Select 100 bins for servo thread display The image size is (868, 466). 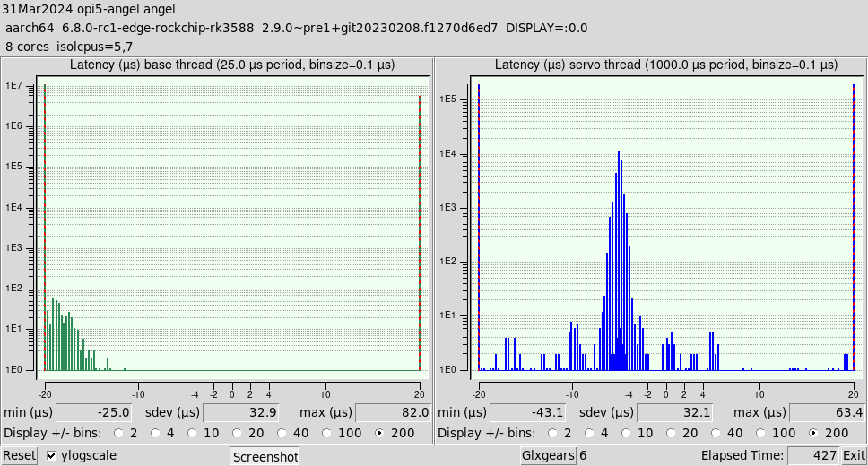(760, 433)
